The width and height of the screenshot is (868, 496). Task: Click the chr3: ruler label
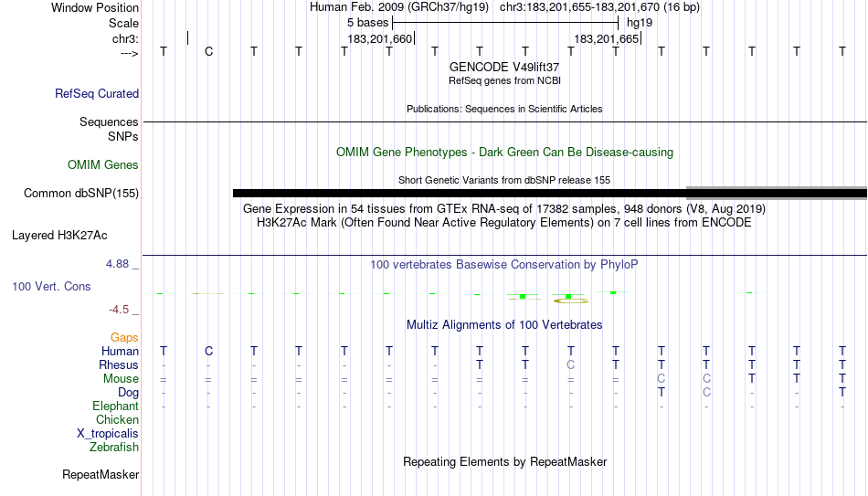pos(125,38)
